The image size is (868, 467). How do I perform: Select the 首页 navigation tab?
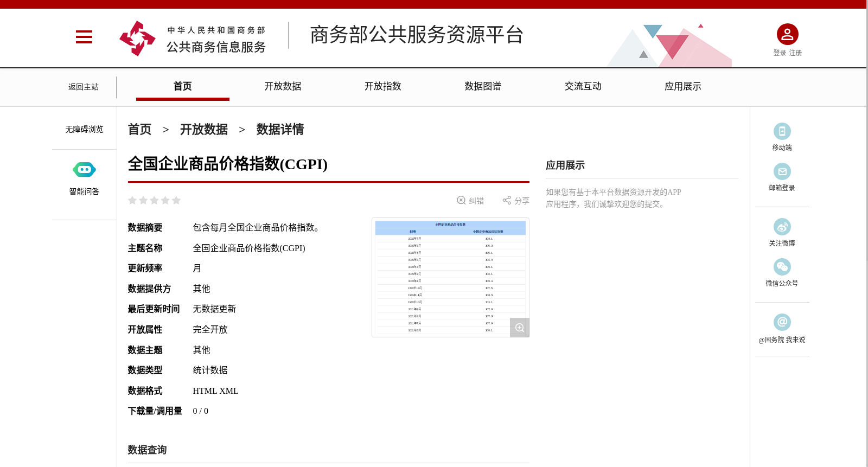coord(183,86)
